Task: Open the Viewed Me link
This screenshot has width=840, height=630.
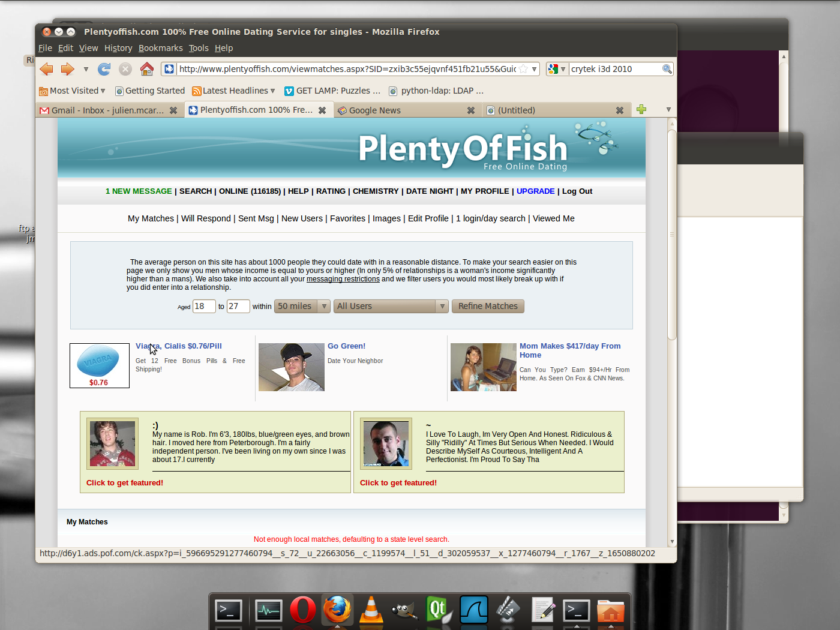Action: pos(554,218)
